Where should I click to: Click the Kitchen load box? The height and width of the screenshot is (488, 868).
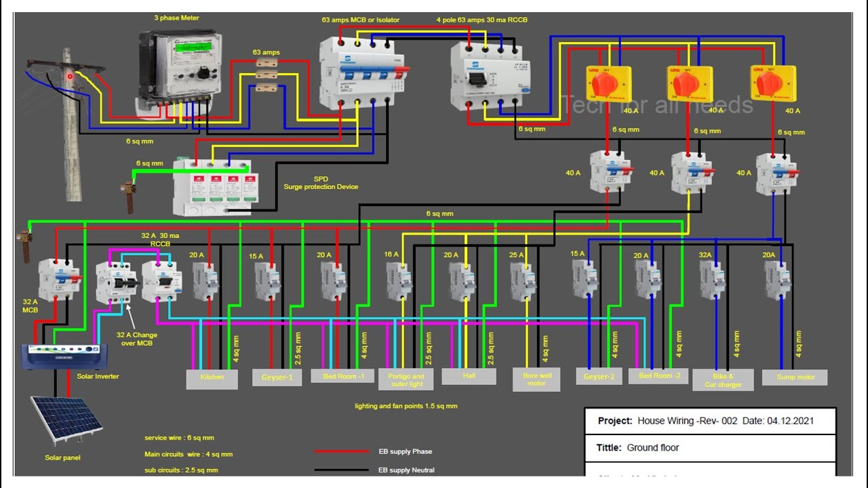212,380
